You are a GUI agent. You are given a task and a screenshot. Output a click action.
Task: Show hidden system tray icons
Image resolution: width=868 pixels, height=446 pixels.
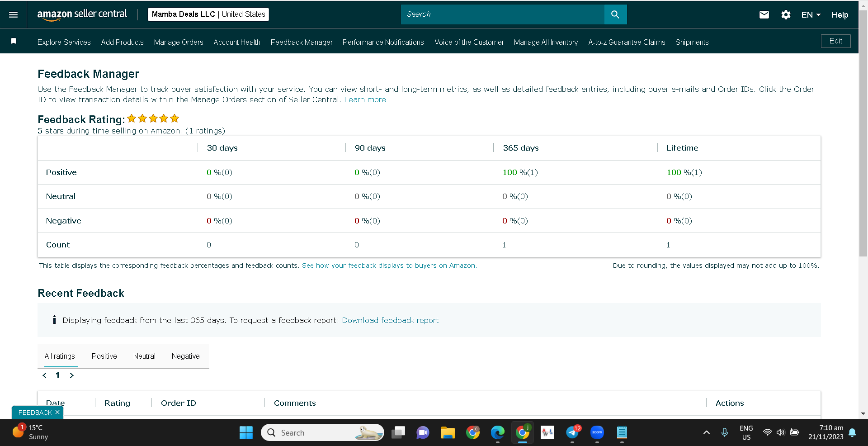[706, 432]
